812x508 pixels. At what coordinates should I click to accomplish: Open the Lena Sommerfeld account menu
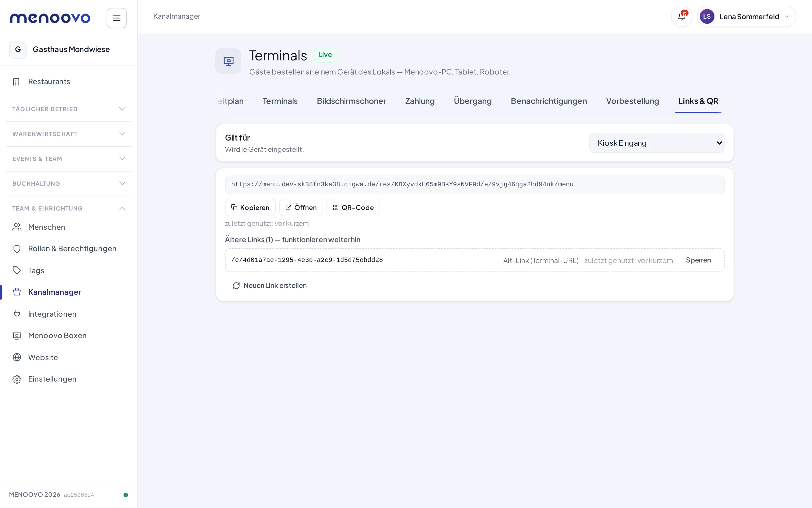click(746, 16)
